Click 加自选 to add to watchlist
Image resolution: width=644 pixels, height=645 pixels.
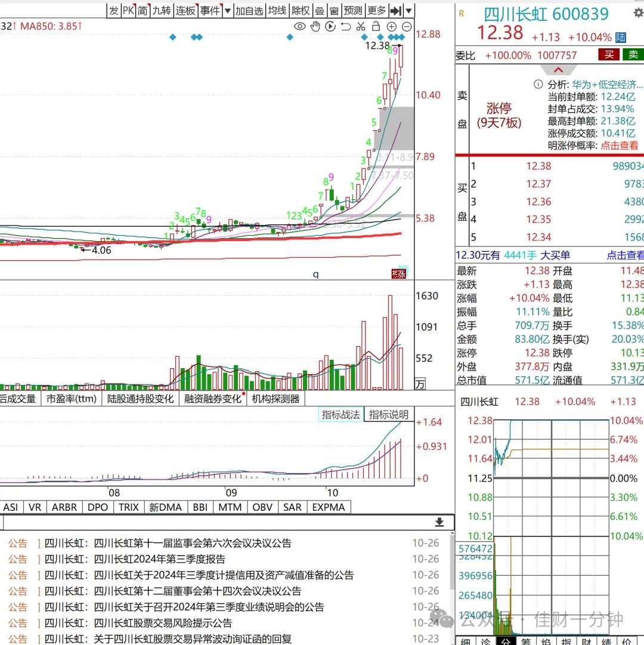pyautogui.click(x=249, y=11)
